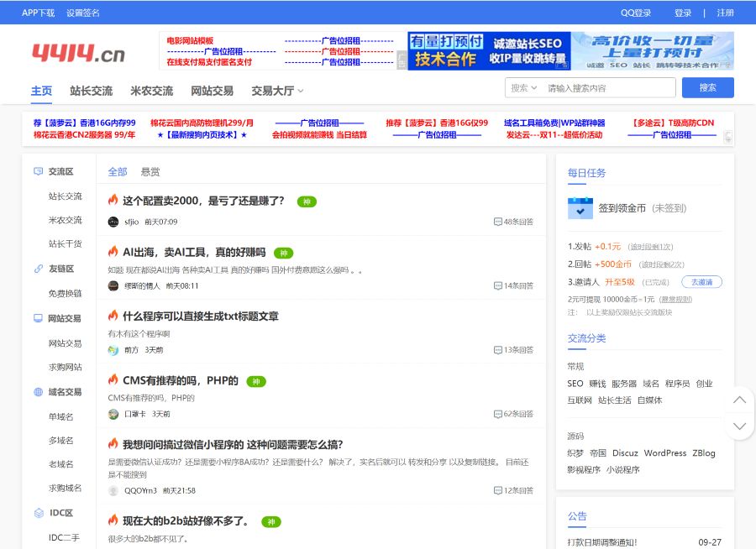Viewport: 756px width, 549px height.
Task: Switch to the 最热 filter tab
Action: click(149, 171)
